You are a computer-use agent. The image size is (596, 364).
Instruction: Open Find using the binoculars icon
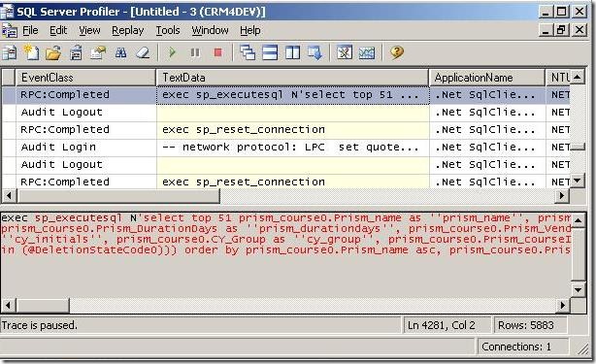[120, 52]
